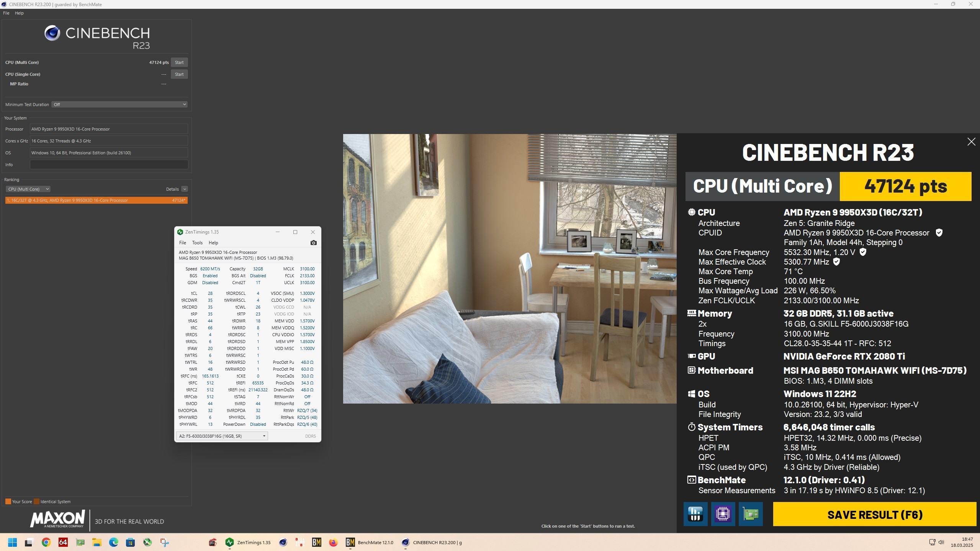Screen dimensions: 980x551
Task: Open BenchMate sensor graphs icon
Action: coord(695,514)
